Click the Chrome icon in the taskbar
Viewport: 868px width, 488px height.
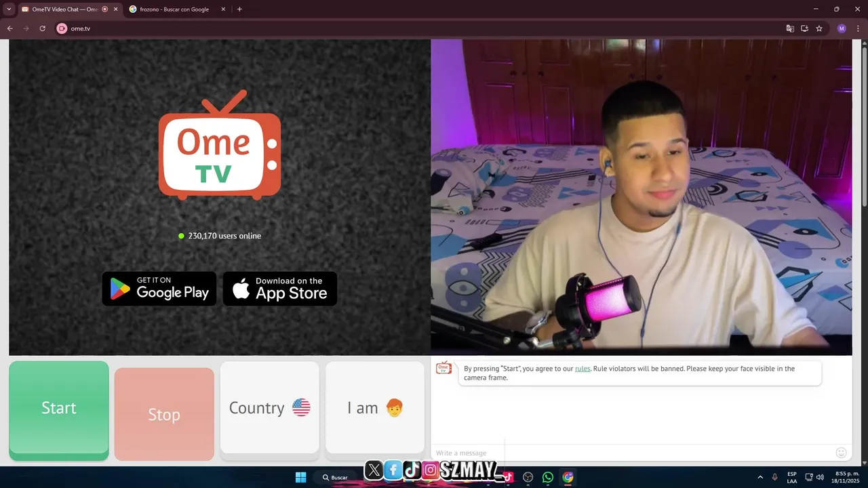(x=568, y=477)
